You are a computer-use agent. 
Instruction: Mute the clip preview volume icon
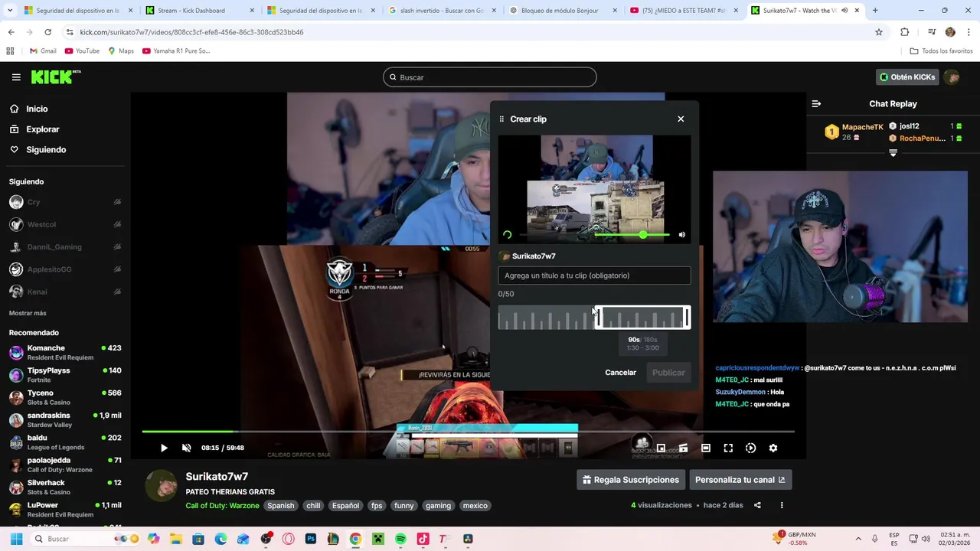tap(682, 235)
